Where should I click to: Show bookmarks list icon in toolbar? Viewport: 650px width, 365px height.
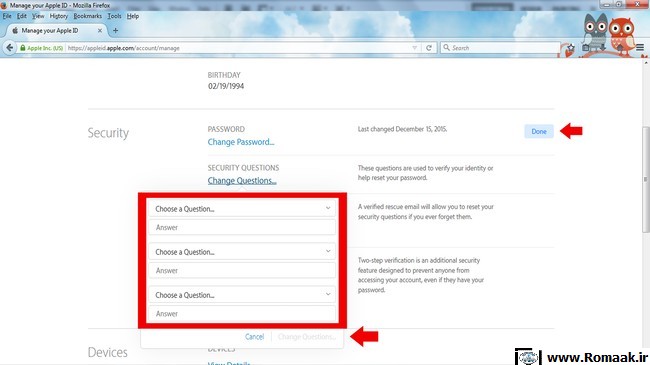coord(586,48)
